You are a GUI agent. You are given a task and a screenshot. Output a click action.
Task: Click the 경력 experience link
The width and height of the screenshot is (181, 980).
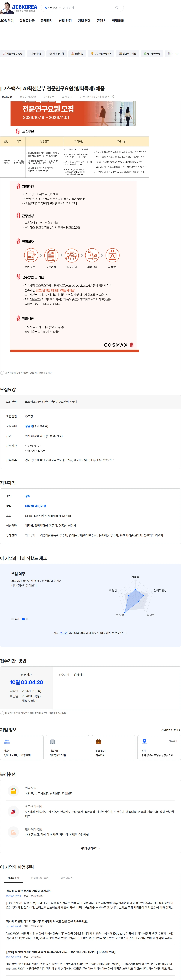(28, 496)
